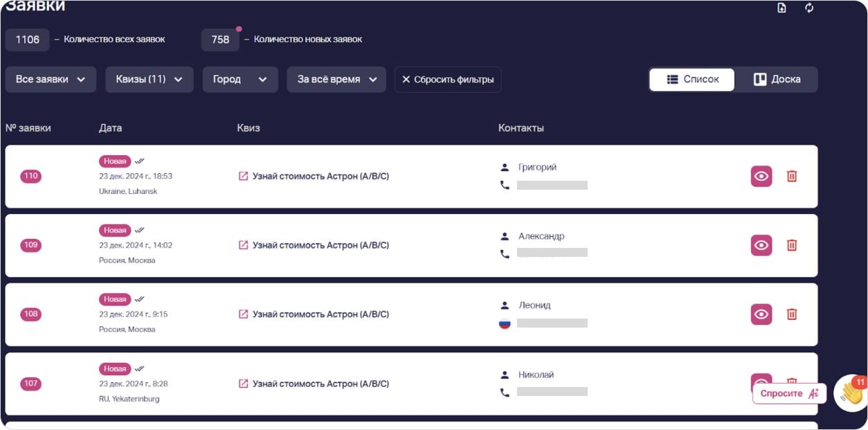
Task: View заявка 110 details via the eye icon
Action: coord(761,176)
